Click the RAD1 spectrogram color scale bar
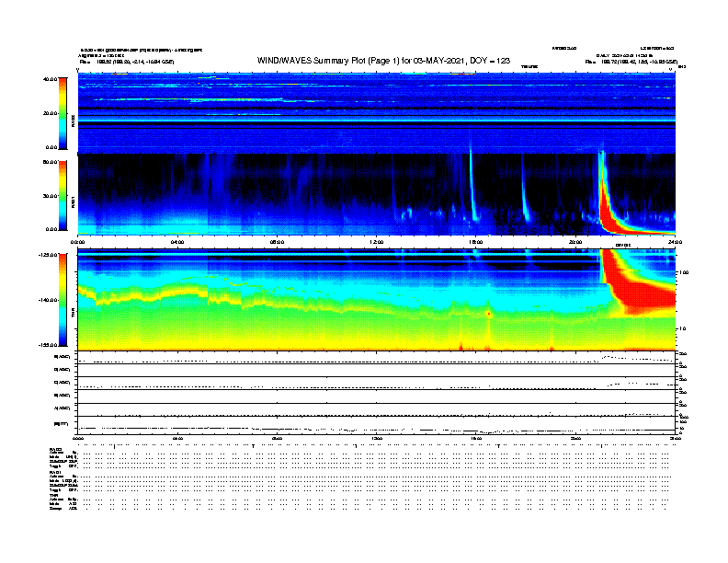728x563 pixels. pos(63,196)
